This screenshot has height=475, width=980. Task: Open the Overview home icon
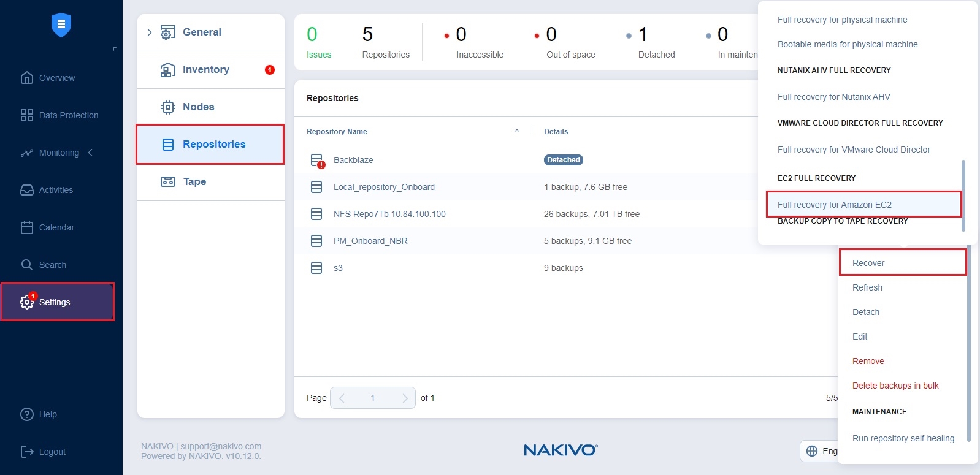pyautogui.click(x=27, y=78)
